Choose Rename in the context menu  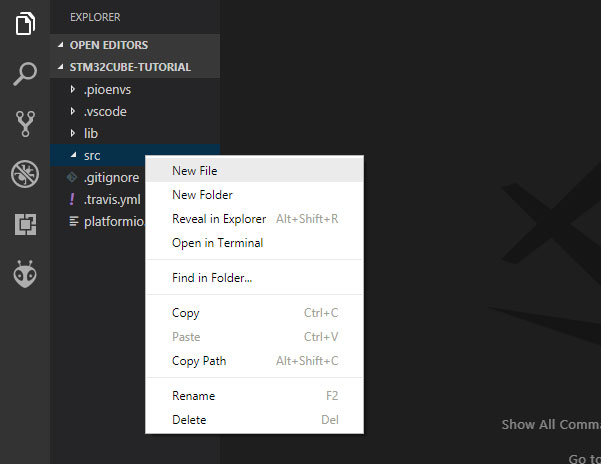tap(193, 396)
